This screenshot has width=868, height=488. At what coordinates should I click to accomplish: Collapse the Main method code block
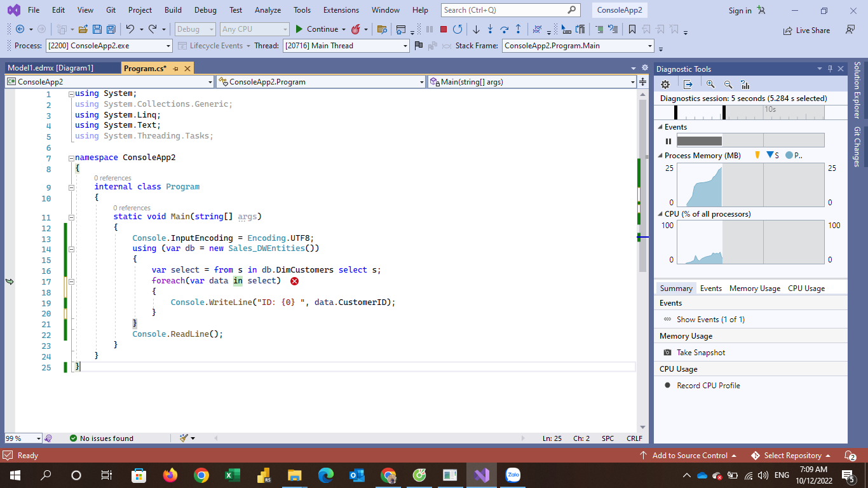click(x=71, y=217)
